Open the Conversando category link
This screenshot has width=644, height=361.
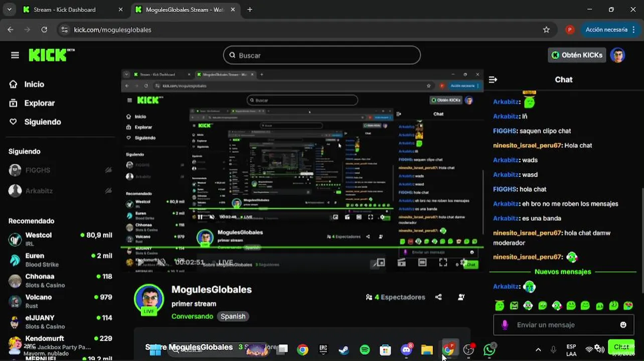pos(192,316)
